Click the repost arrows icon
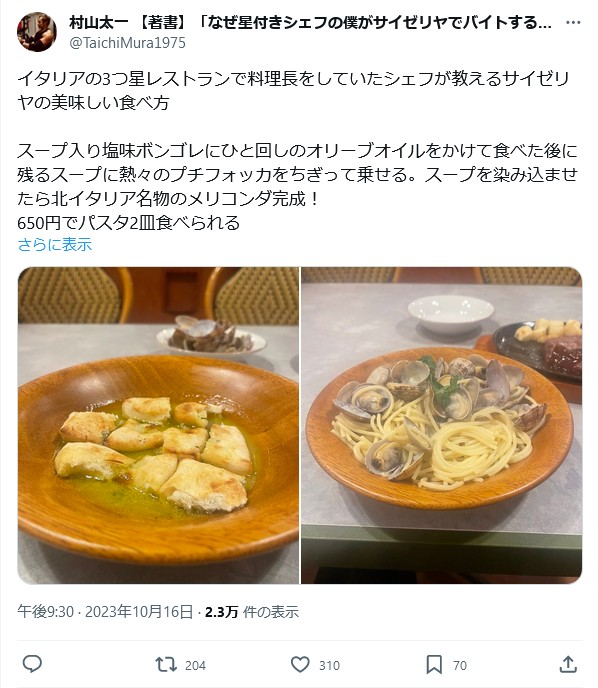 coord(166,665)
